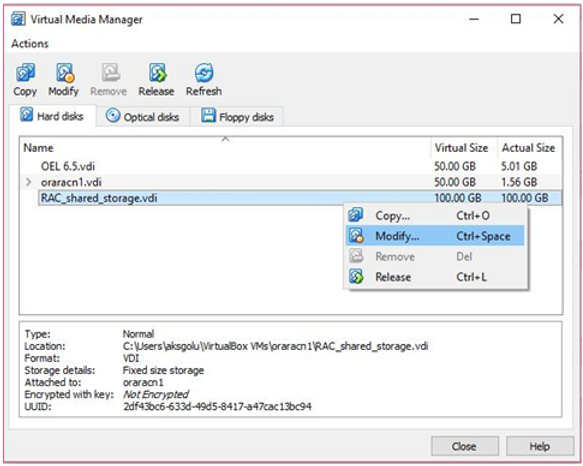This screenshot has height=466, width=583.
Task: Open the Actions menu
Action: pyautogui.click(x=30, y=44)
